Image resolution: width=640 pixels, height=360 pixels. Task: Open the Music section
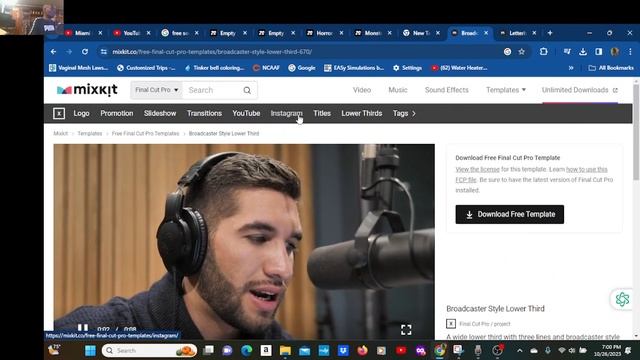398,90
